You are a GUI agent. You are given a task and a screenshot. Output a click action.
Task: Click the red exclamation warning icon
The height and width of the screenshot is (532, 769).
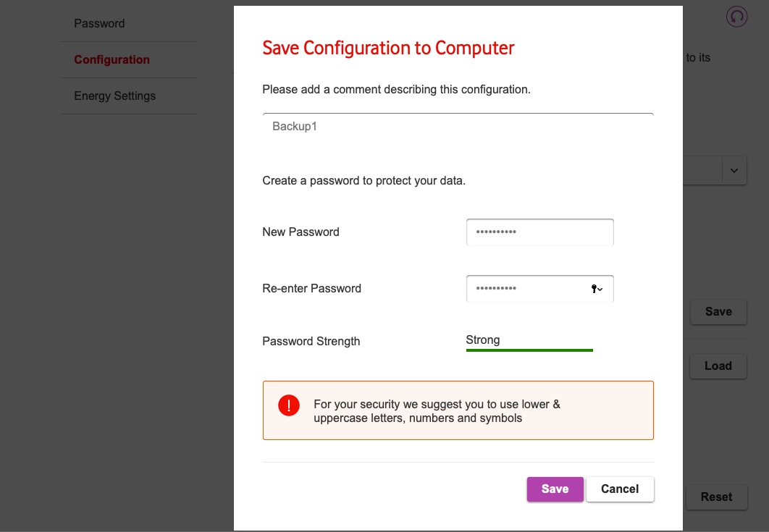[x=289, y=405]
